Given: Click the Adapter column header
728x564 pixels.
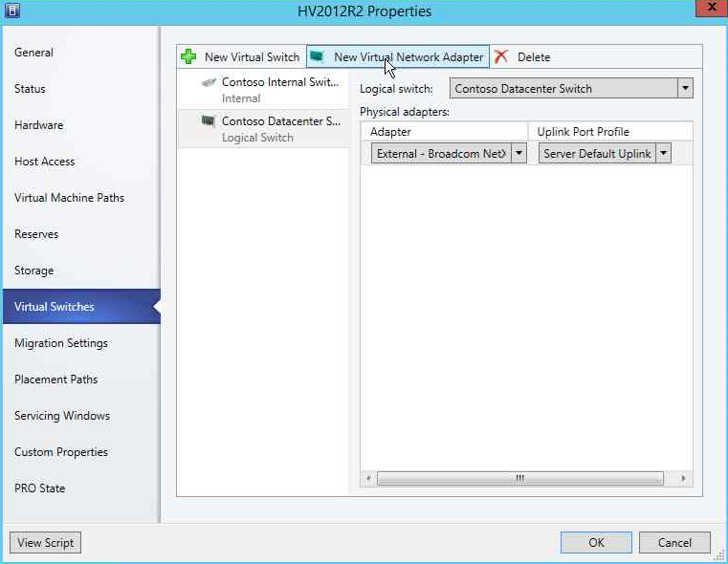Looking at the screenshot, I should click(444, 132).
